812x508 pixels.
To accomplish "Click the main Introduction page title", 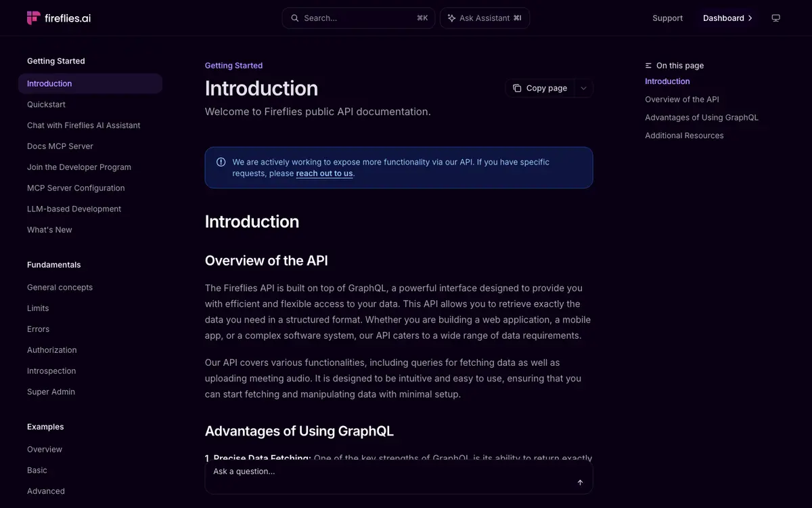I will click(261, 88).
